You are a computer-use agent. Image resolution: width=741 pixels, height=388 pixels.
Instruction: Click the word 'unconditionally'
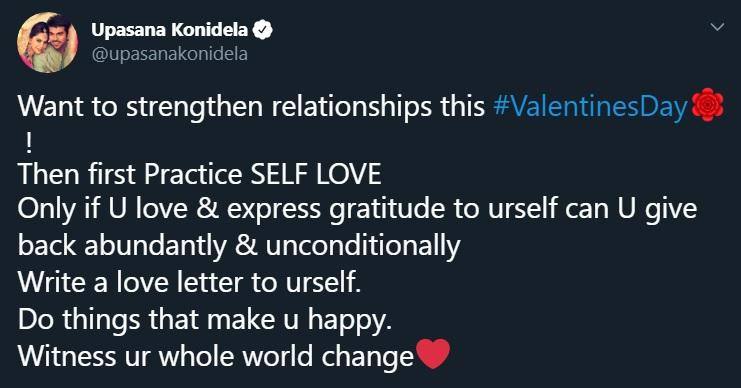click(363, 247)
